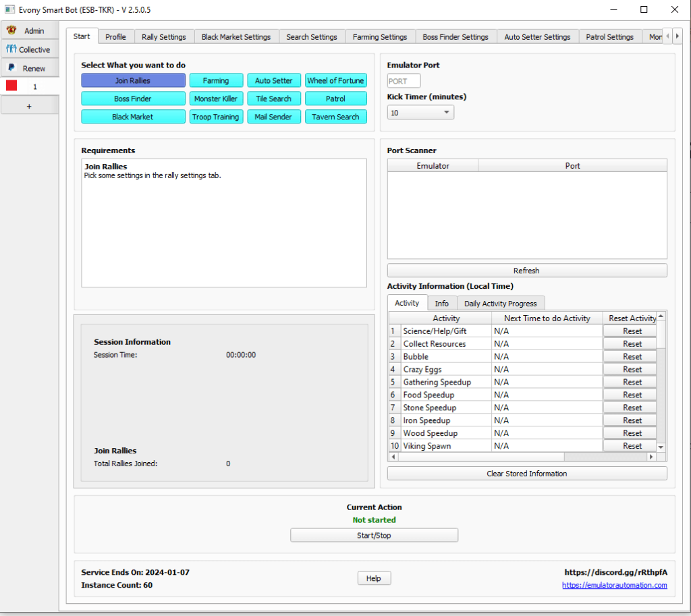Go to Search Settings tab
This screenshot has width=691, height=616.
tap(312, 37)
